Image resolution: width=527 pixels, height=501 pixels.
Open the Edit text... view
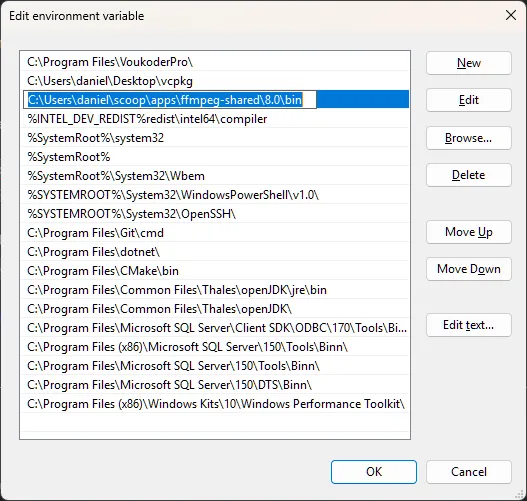tap(469, 325)
